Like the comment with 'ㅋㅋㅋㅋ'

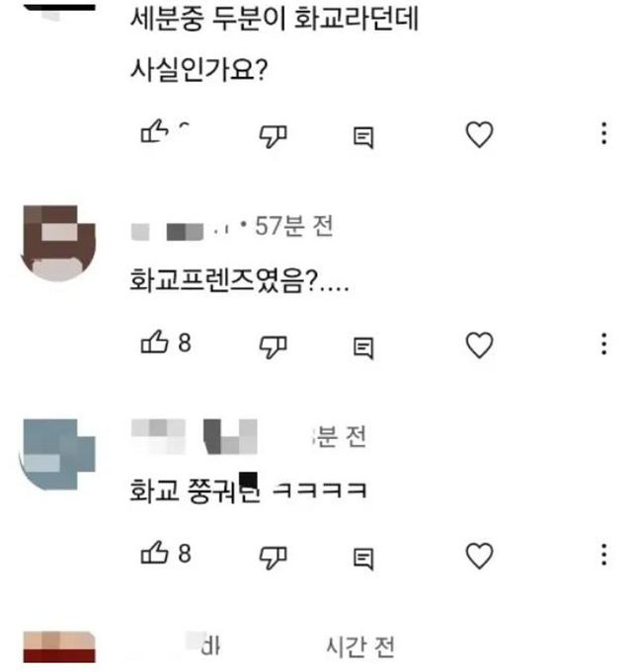point(154,553)
